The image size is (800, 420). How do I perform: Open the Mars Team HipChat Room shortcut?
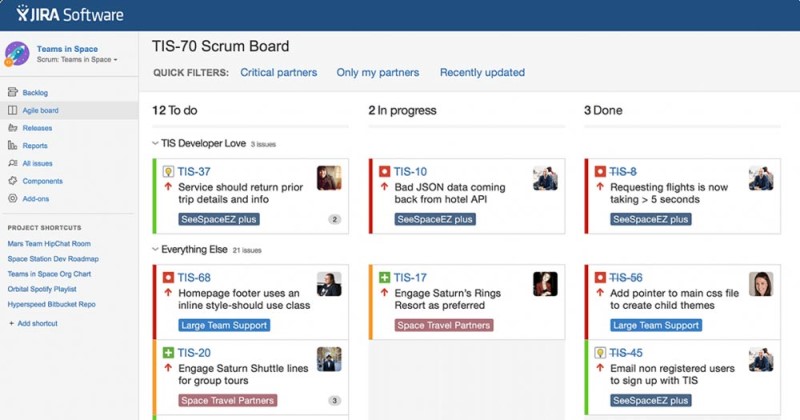click(x=49, y=244)
